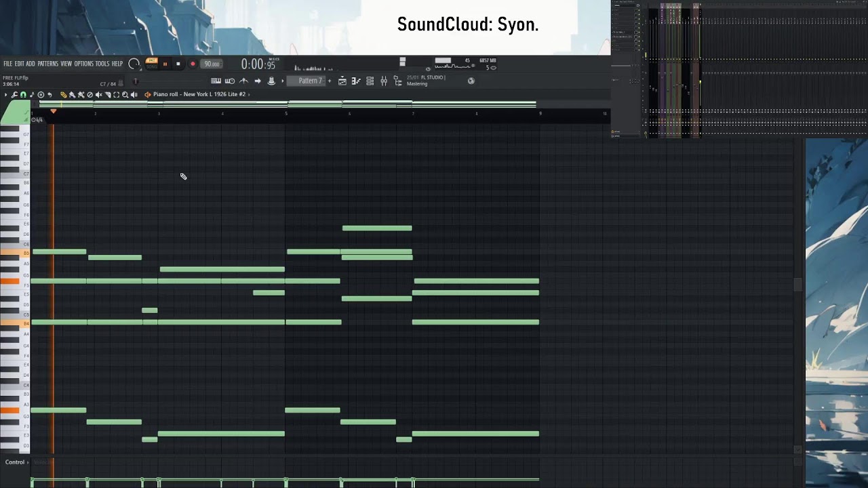Toggle the PAT/SONG mode switch
Image resolution: width=868 pixels, height=488 pixels.
(x=152, y=64)
